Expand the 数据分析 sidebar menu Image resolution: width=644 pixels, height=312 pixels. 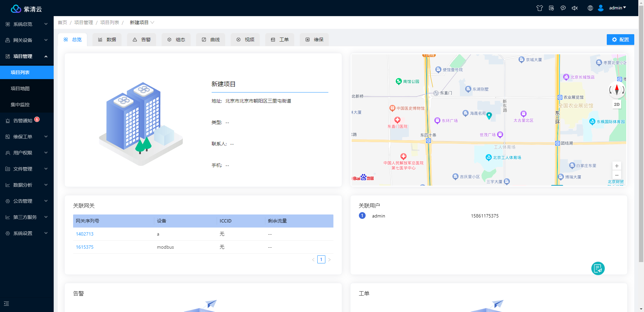(27, 185)
